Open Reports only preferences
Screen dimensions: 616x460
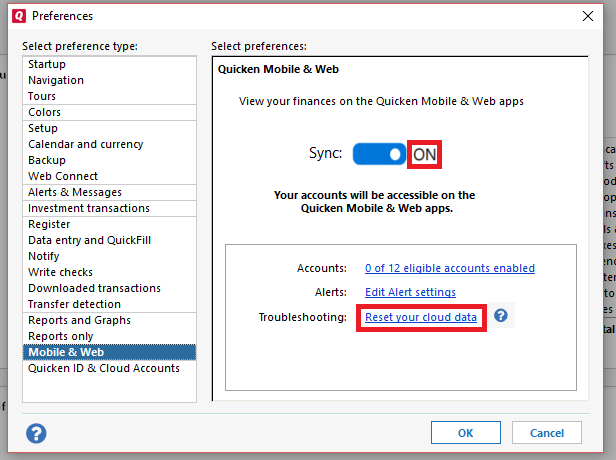pos(109,336)
